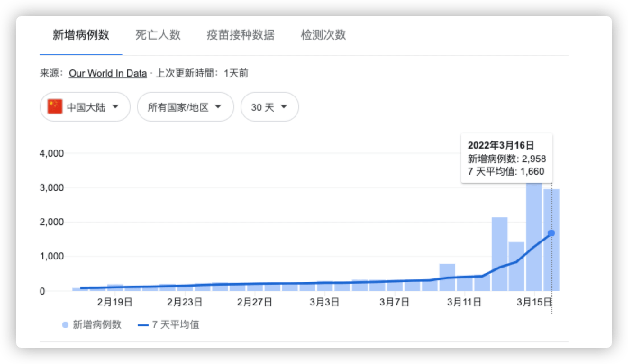Expand the 所有国家/地区 region dropdown

click(x=186, y=107)
